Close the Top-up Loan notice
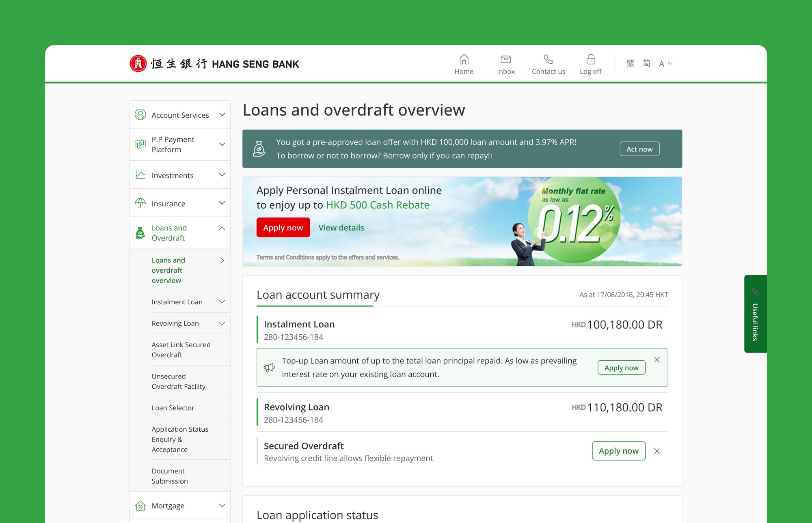The height and width of the screenshot is (523, 812). [657, 359]
